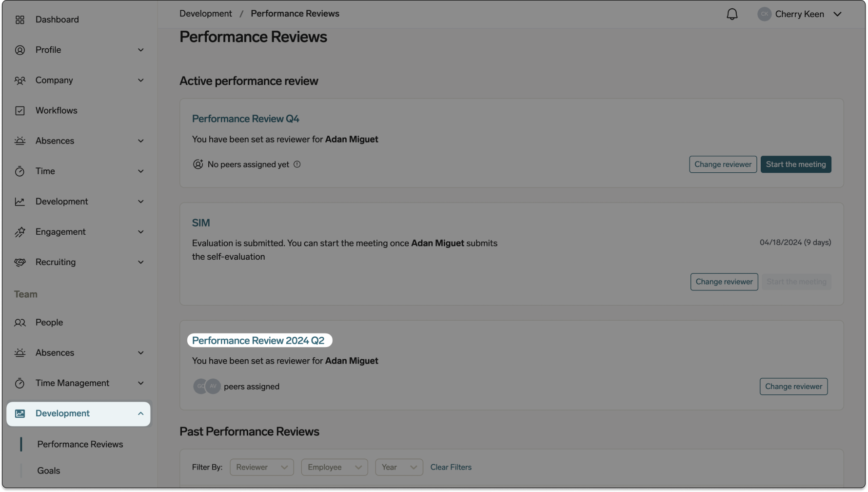Select the Absences sun icon under Team
The width and height of the screenshot is (868, 492).
[x=20, y=352]
